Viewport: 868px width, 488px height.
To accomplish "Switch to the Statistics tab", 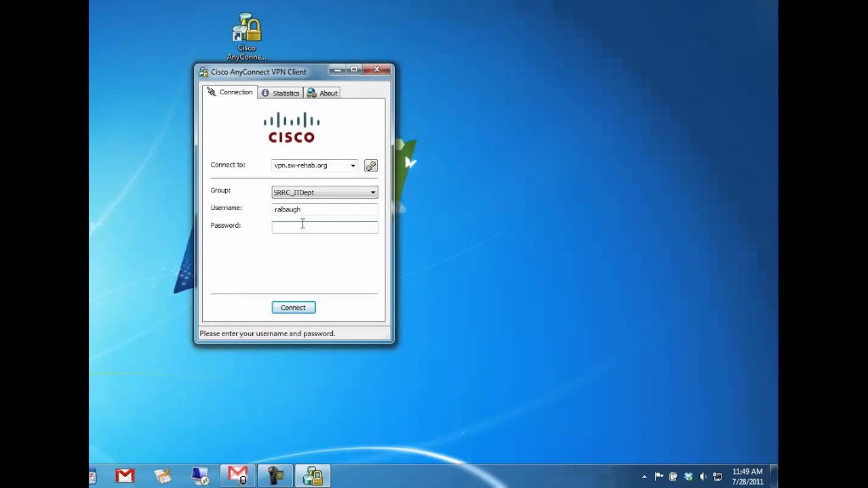I will click(280, 93).
